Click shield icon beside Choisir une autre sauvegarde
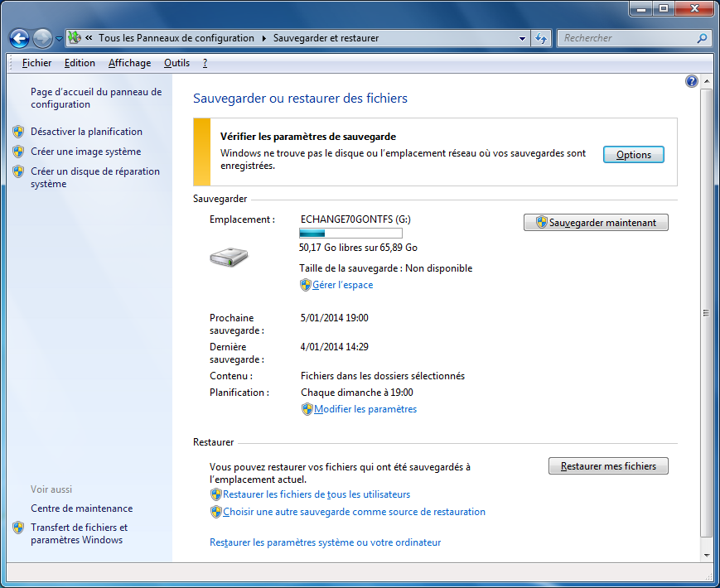The width and height of the screenshot is (720, 588). point(215,512)
